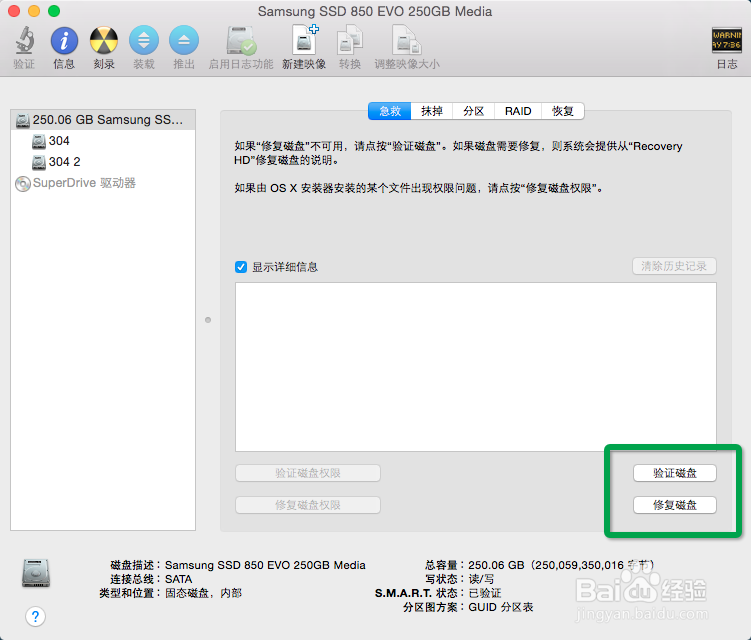Click the Enable Journaling (启用日志功能) icon

pyautogui.click(x=241, y=40)
